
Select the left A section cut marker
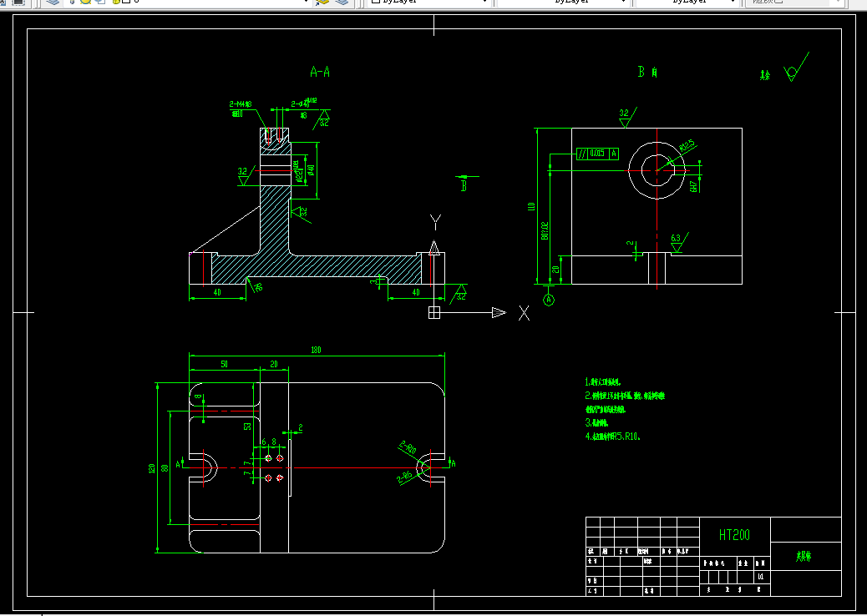tap(178, 464)
